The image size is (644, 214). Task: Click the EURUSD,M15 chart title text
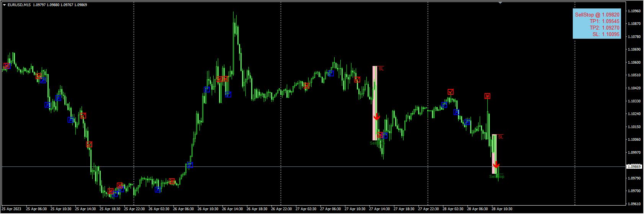pyautogui.click(x=20, y=5)
